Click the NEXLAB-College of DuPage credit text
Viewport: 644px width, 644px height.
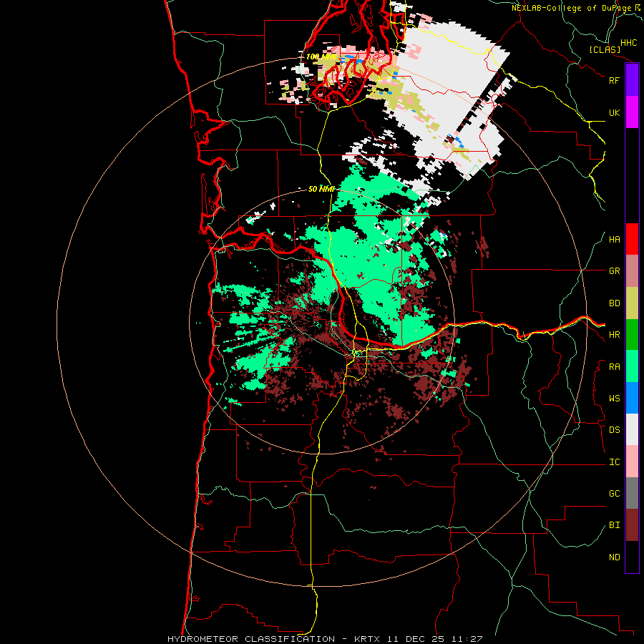coord(571,8)
